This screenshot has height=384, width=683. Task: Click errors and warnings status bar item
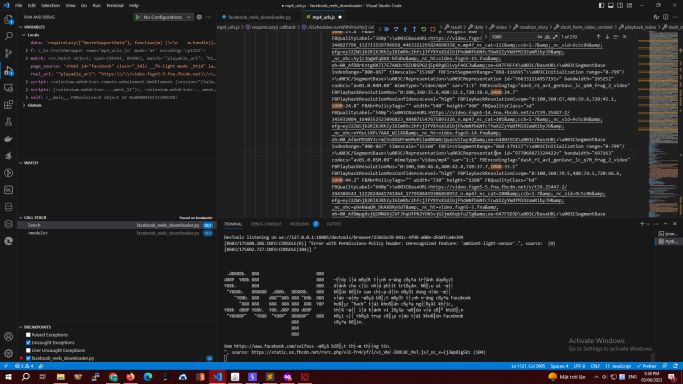pos(23,366)
